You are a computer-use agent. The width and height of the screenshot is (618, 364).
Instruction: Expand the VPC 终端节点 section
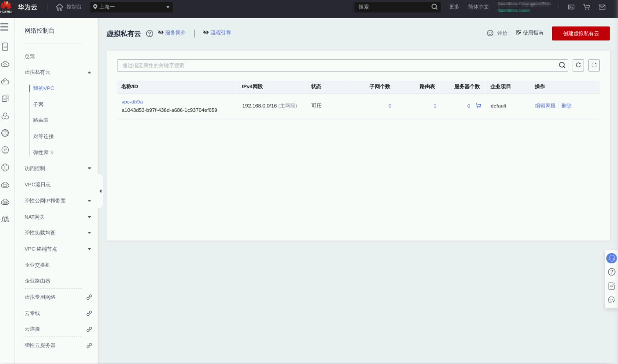[x=89, y=249]
